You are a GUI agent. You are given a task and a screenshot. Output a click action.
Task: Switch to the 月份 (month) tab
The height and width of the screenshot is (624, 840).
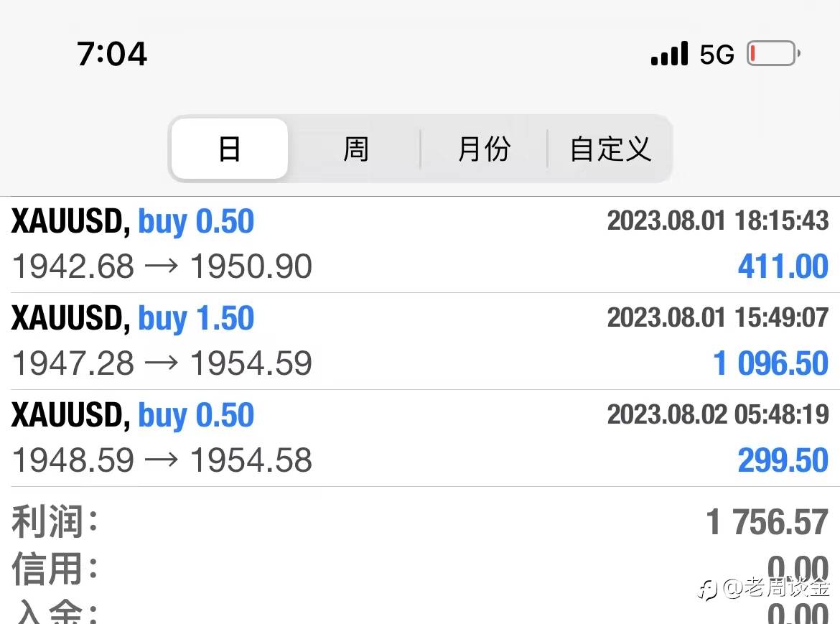point(484,149)
